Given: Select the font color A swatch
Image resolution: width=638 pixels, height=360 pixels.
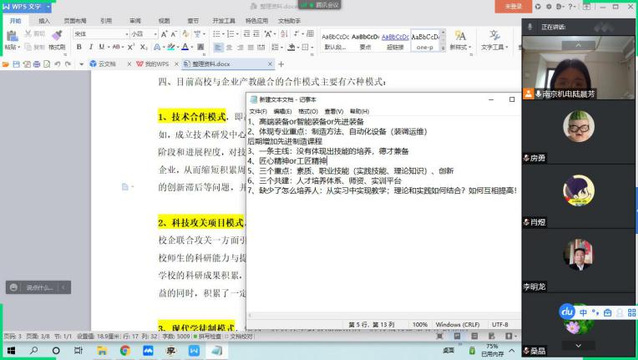Looking at the screenshot, I should 185,47.
